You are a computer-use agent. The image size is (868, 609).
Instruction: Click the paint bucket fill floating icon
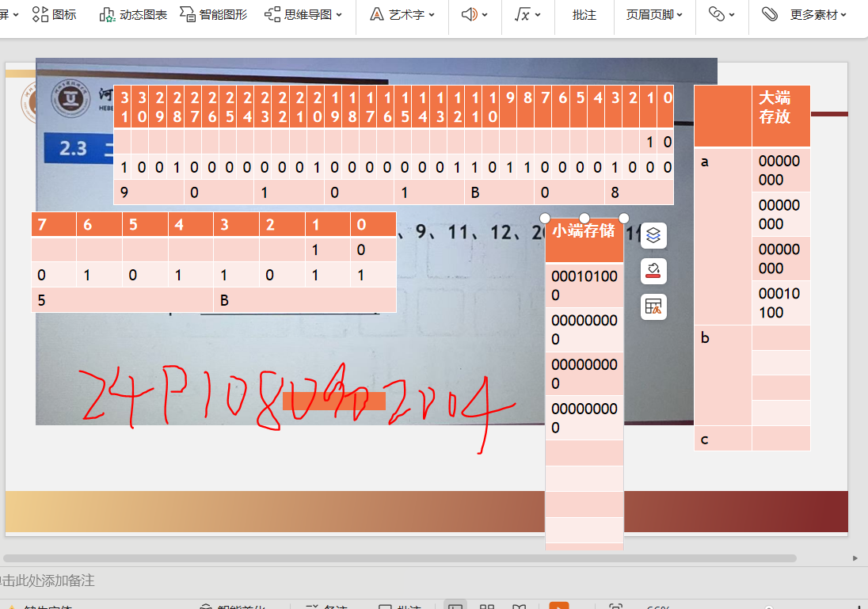653,272
